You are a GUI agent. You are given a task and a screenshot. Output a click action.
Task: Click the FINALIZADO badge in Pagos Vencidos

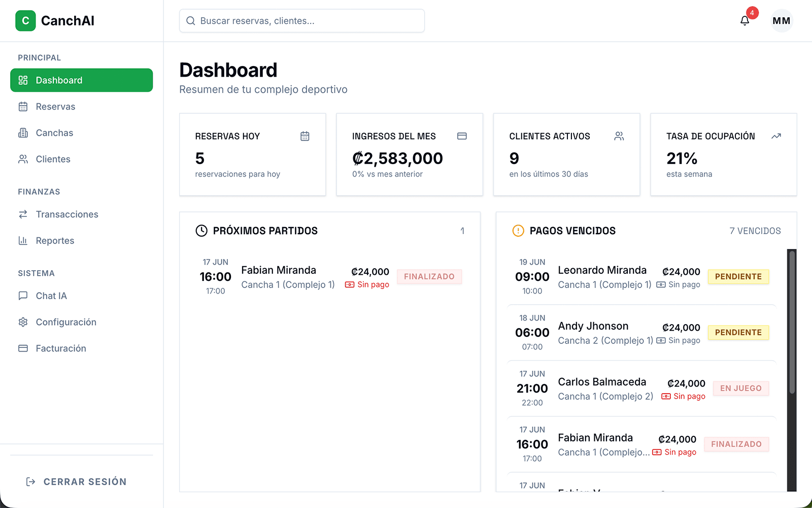[x=736, y=444]
